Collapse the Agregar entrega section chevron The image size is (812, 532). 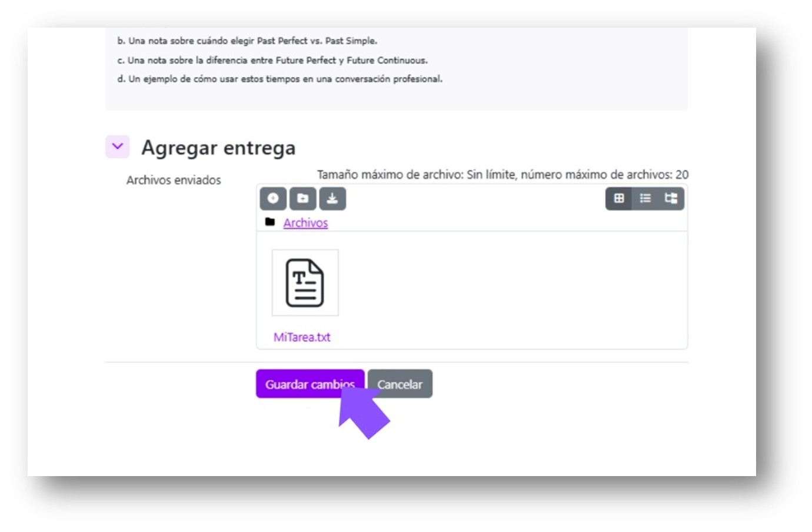click(118, 147)
